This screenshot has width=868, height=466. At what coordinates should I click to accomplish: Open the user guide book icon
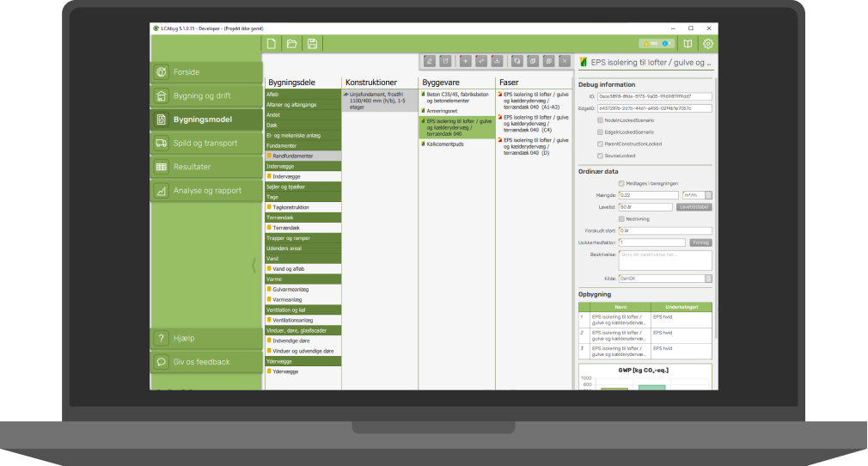687,44
